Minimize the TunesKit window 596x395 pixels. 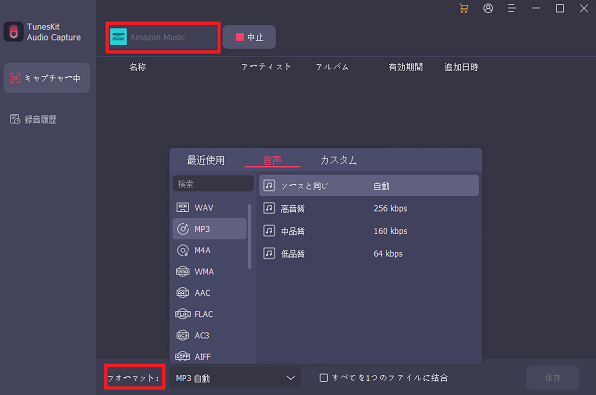coord(536,8)
